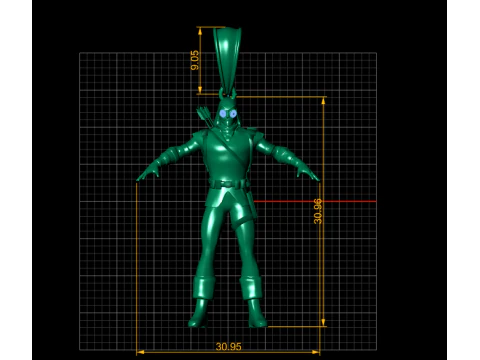
Task: Select the 30.95 width dimension label
Action: [228, 347]
